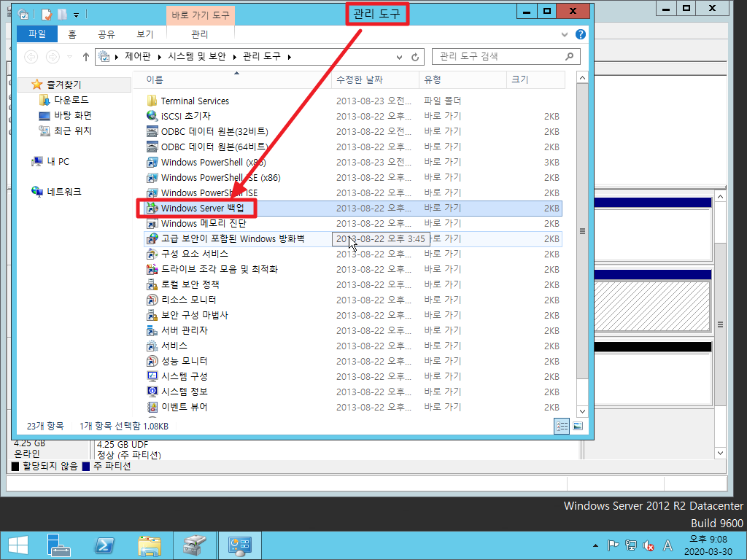747x560 pixels.
Task: Expand breadcrumb arrow after 시스템 및 보안
Action: pyautogui.click(x=234, y=57)
